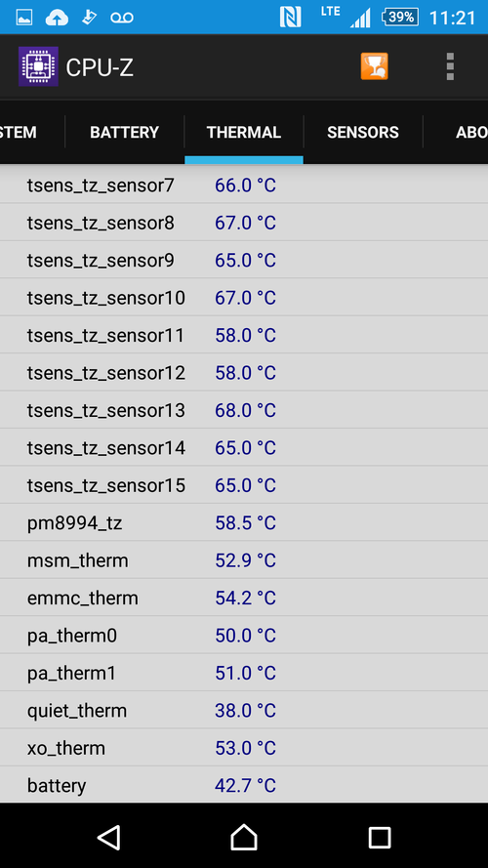Screen dimensions: 488x868
Task: Select the tsens_tz_sensor13 row
Action: coord(244,410)
